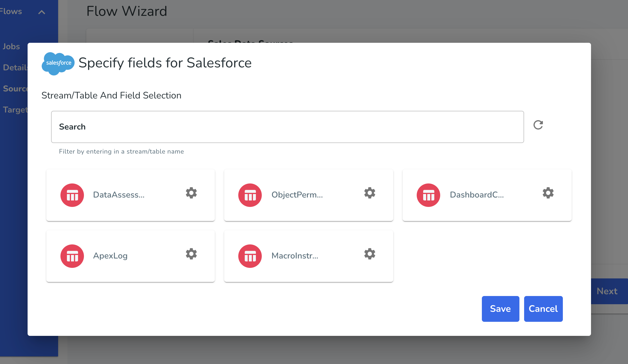The width and height of the screenshot is (628, 364).
Task: Click 'Stream/Table And Field Selection' heading
Action: pos(111,96)
